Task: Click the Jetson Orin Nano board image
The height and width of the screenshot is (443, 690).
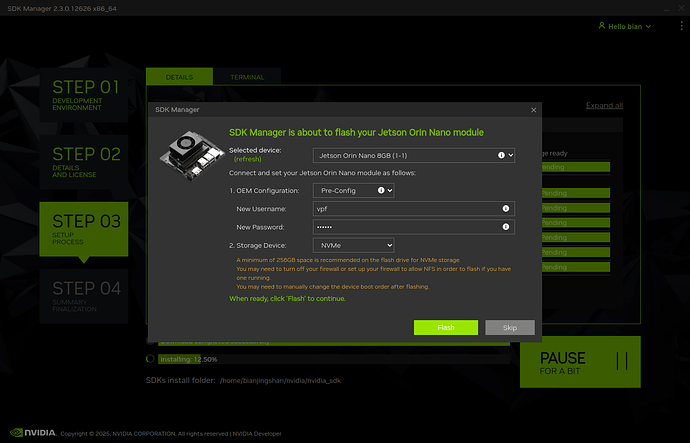Action: (x=192, y=155)
